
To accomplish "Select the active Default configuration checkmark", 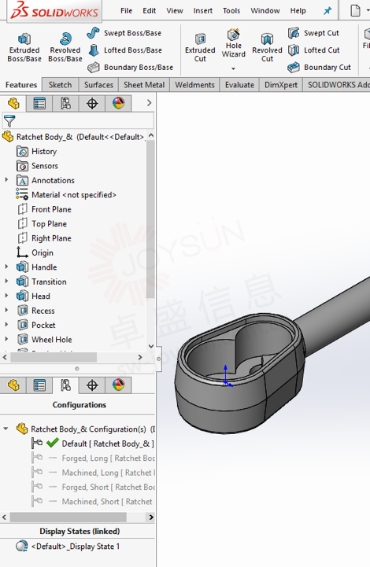I will (x=53, y=443).
